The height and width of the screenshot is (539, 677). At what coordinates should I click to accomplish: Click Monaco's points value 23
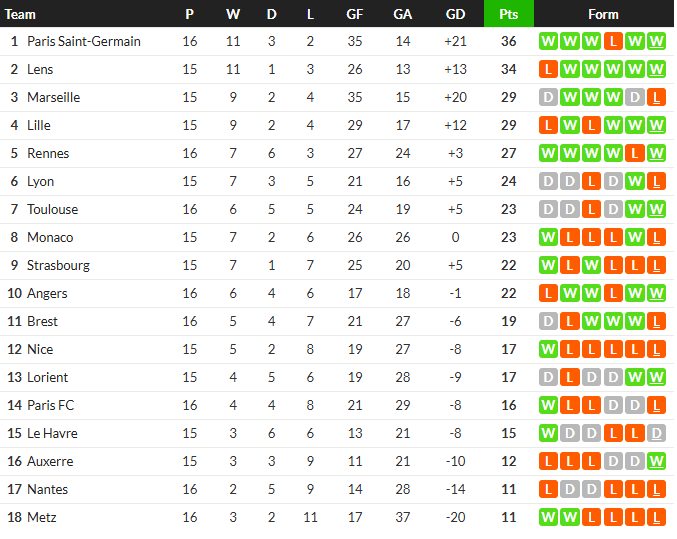(x=509, y=238)
